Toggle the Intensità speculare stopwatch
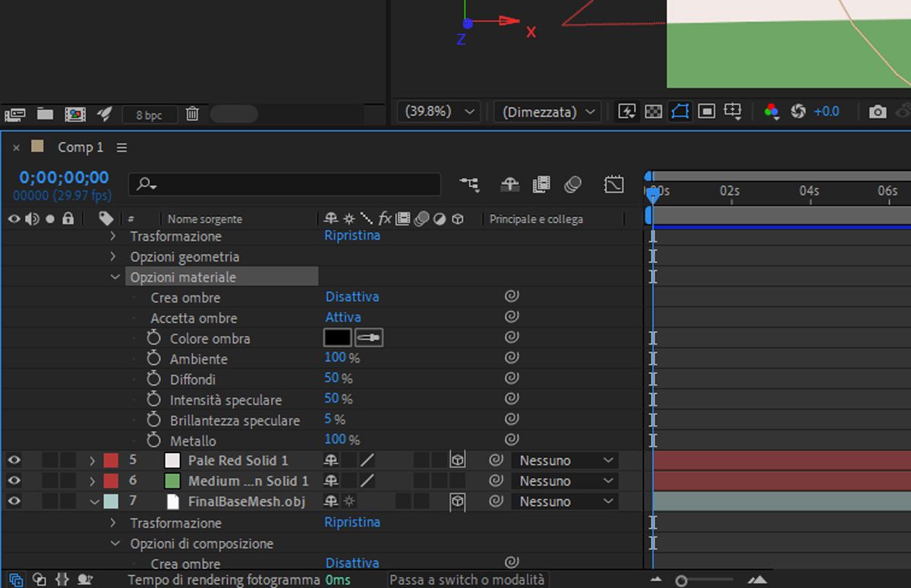 point(154,399)
